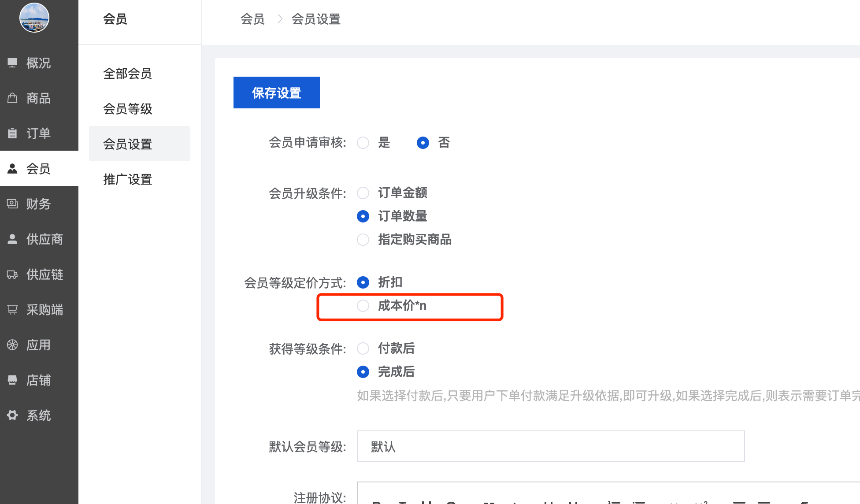Select 是 for 会员申请审核
Screen dimensions: 860x504
[x=363, y=143]
